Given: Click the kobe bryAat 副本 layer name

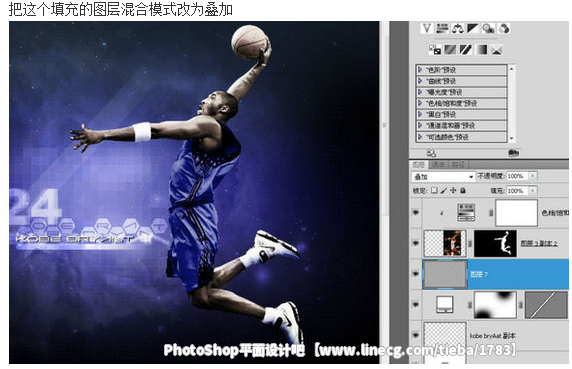Looking at the screenshot, I should click(x=492, y=336).
